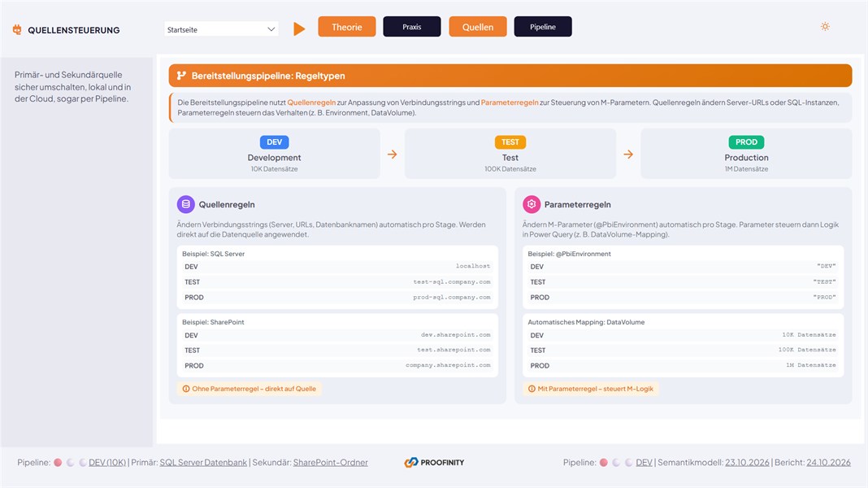Click the orange Parameterregeln link in description
Image resolution: width=868 pixels, height=488 pixels.
[x=510, y=102]
